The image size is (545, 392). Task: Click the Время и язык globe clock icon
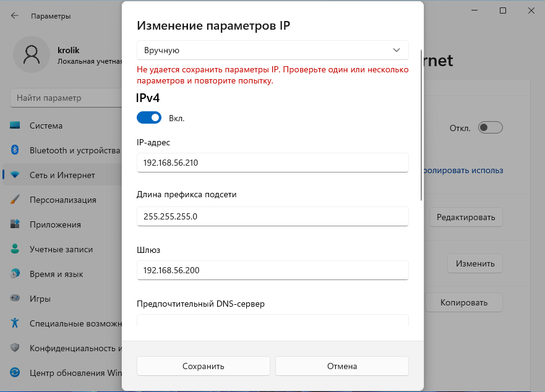point(15,273)
